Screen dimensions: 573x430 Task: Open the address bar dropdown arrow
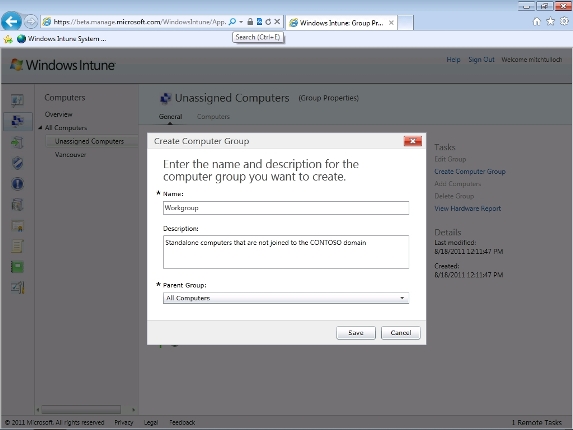241,22
